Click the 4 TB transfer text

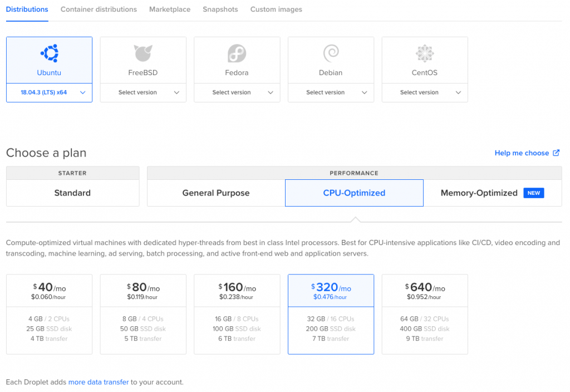[49, 339]
